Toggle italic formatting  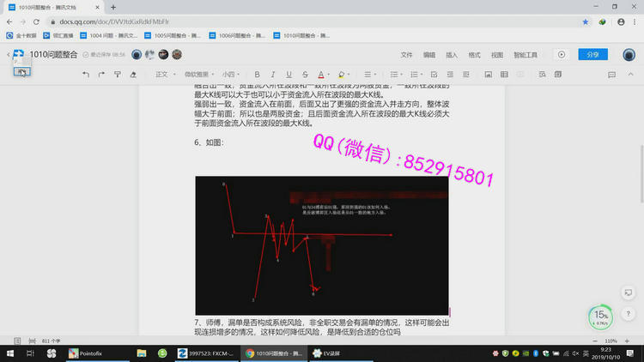click(273, 75)
